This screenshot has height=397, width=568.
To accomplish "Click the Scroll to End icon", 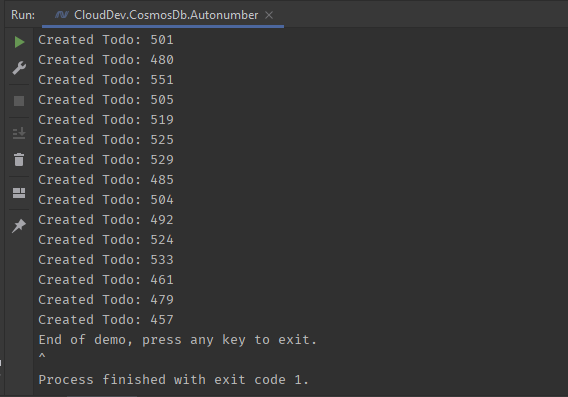I will [x=19, y=133].
